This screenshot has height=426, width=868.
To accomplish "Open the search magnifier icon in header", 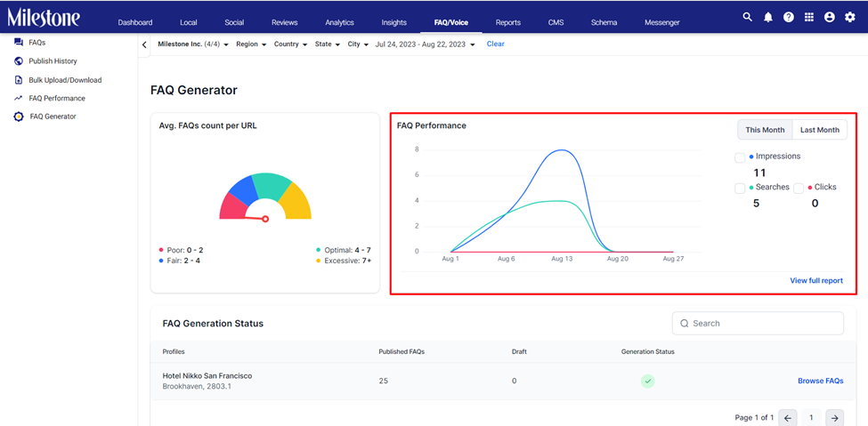I will [x=747, y=17].
